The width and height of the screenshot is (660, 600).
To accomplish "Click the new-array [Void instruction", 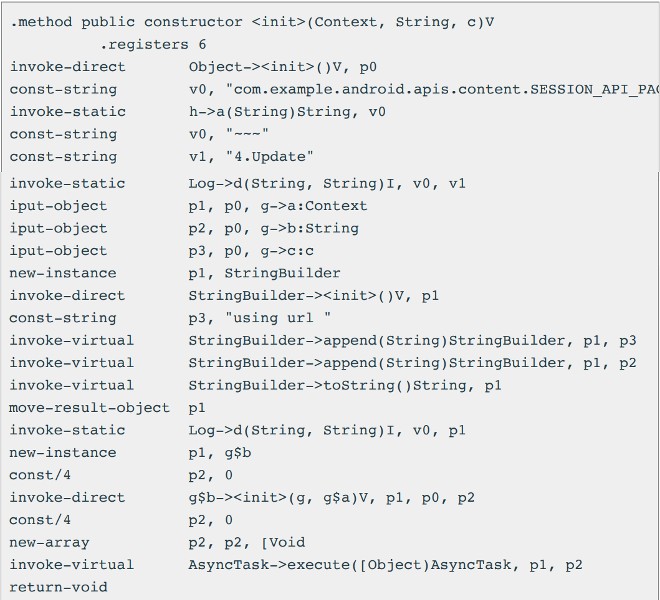I will pos(157,542).
